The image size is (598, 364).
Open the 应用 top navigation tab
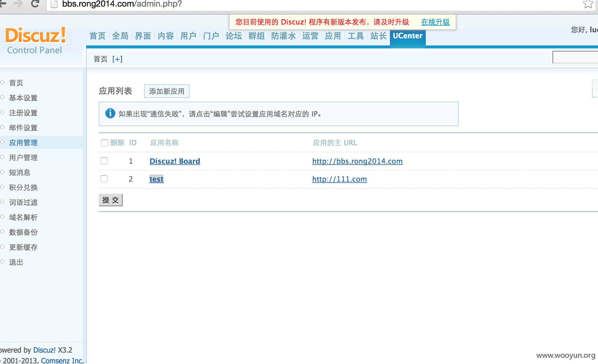[x=333, y=36]
